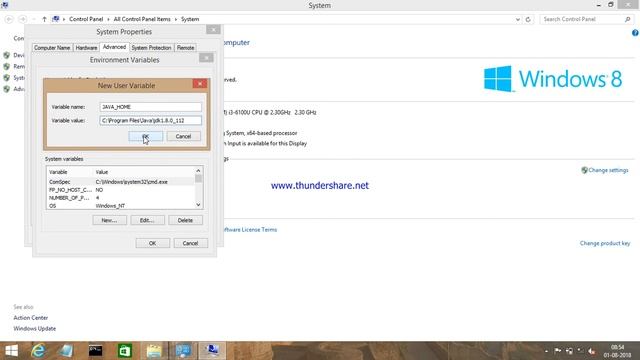Click the Windows Start button

click(x=11, y=351)
